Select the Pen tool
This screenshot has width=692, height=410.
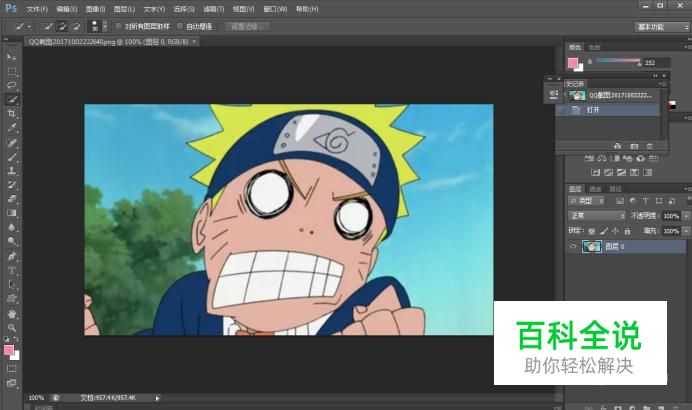click(x=11, y=256)
